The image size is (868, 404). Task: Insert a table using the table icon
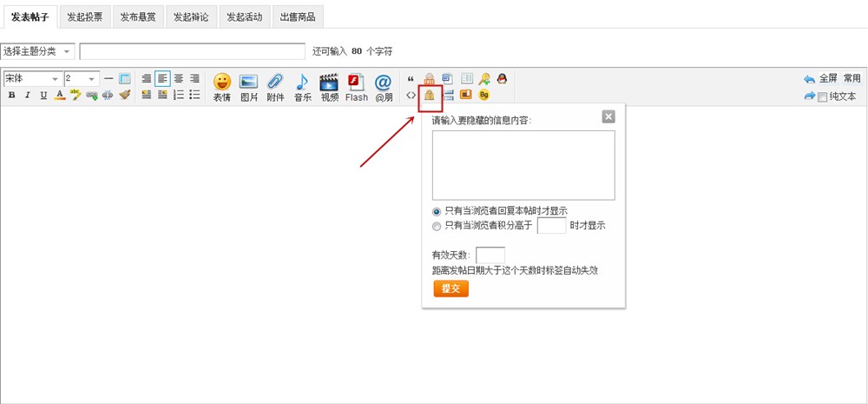124,79
